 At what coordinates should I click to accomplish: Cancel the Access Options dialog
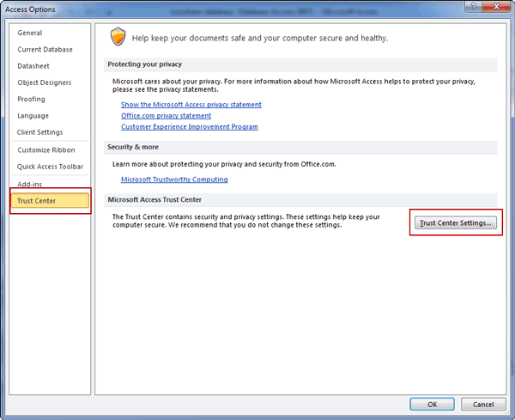click(483, 405)
